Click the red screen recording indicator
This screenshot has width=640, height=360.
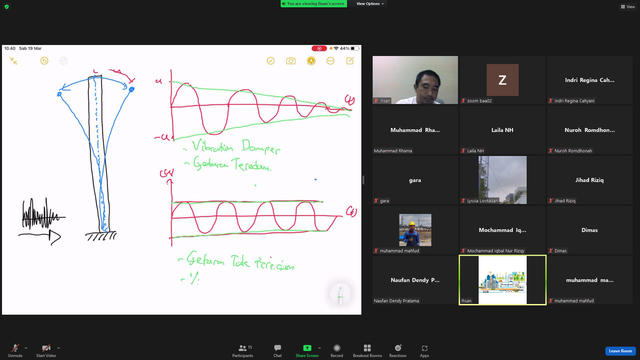[319, 48]
